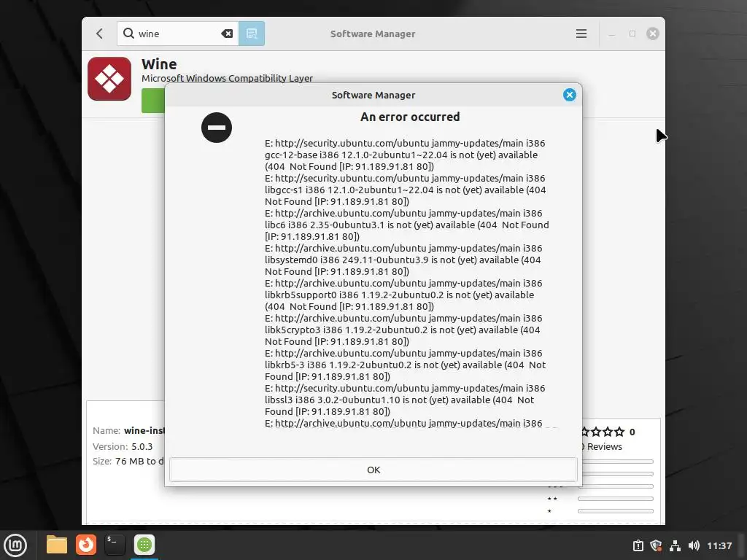
Task: Open the volume tray icon
Action: coord(694,545)
